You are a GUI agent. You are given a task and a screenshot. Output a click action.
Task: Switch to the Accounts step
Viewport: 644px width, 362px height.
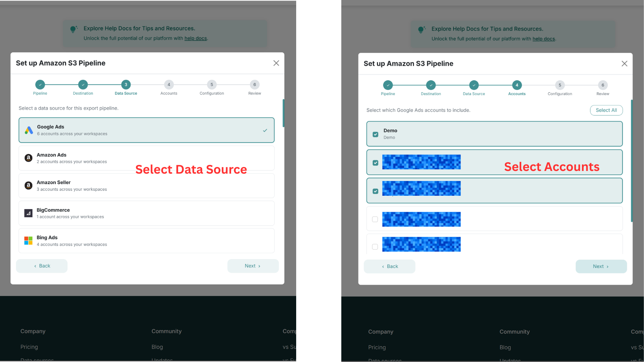click(169, 84)
